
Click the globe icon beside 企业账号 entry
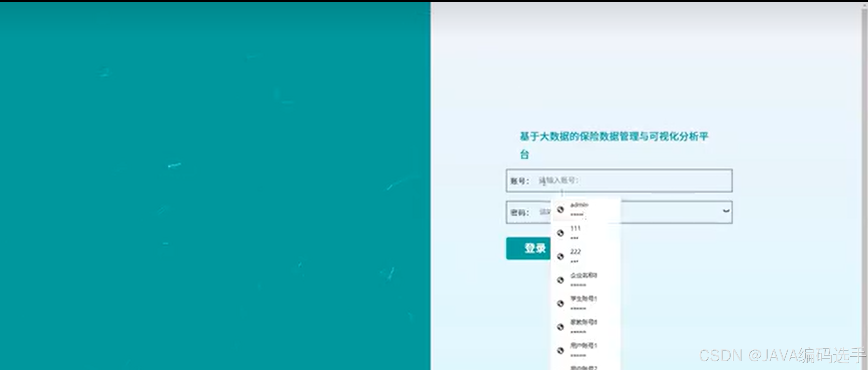(561, 280)
